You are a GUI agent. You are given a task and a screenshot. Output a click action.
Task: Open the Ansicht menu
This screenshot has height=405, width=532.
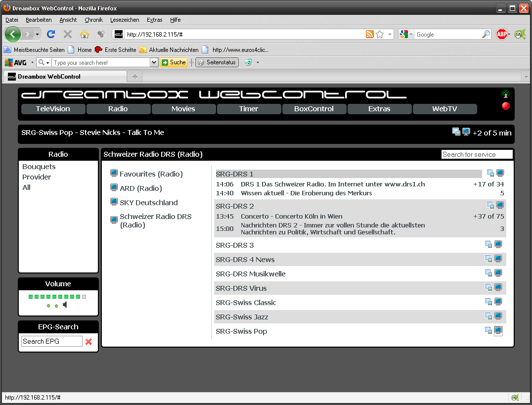(68, 20)
